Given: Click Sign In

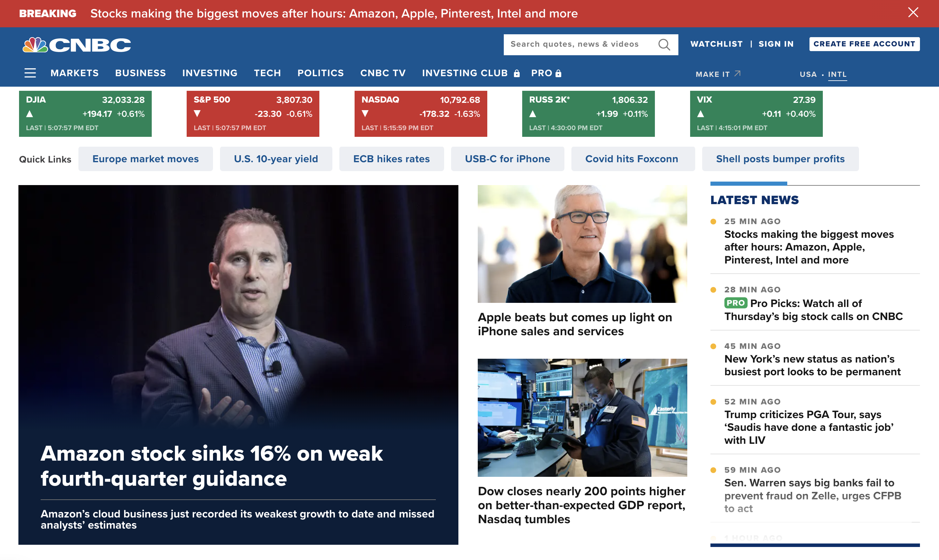Looking at the screenshot, I should click(776, 44).
